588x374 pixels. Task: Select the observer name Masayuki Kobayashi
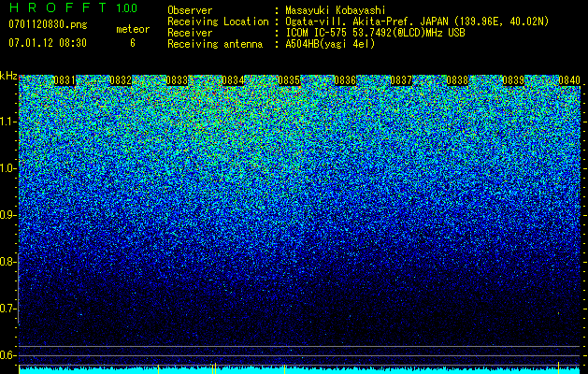coord(336,10)
